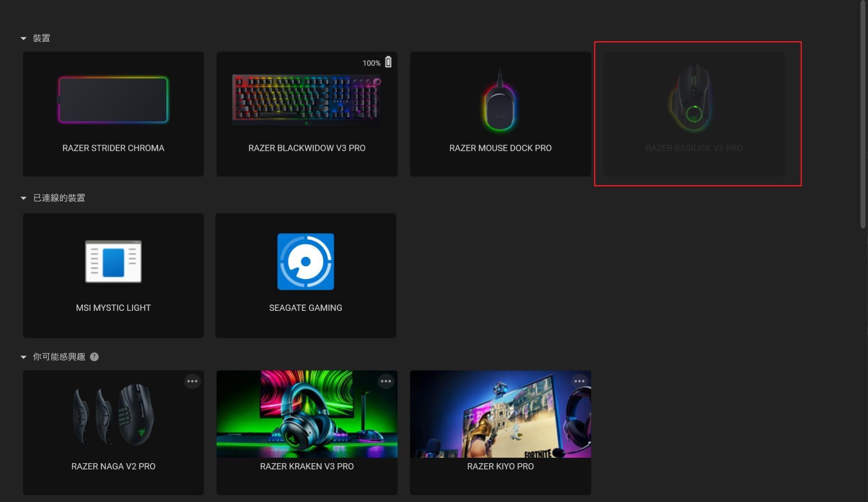Open the dimmed Razer Basilisk V3 Pro mouse image

point(693,98)
